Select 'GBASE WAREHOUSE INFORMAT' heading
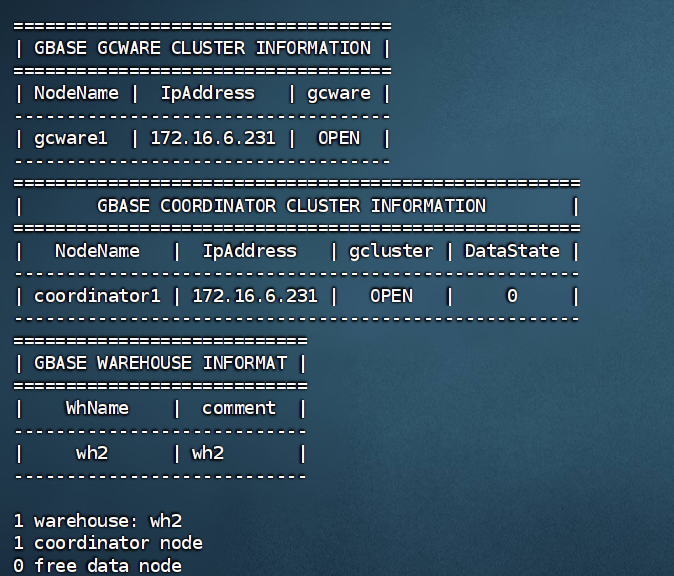 (160, 363)
